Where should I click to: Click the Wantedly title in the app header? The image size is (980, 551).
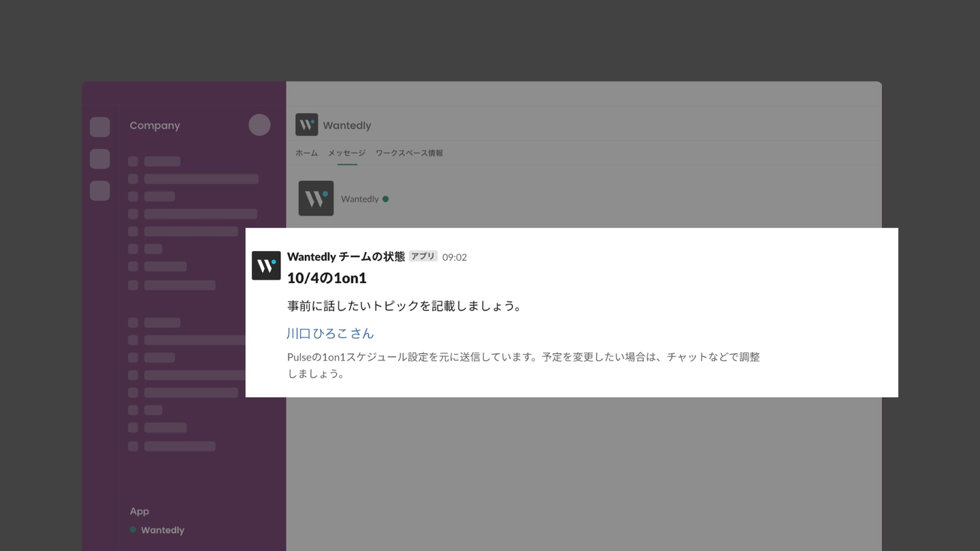click(347, 125)
